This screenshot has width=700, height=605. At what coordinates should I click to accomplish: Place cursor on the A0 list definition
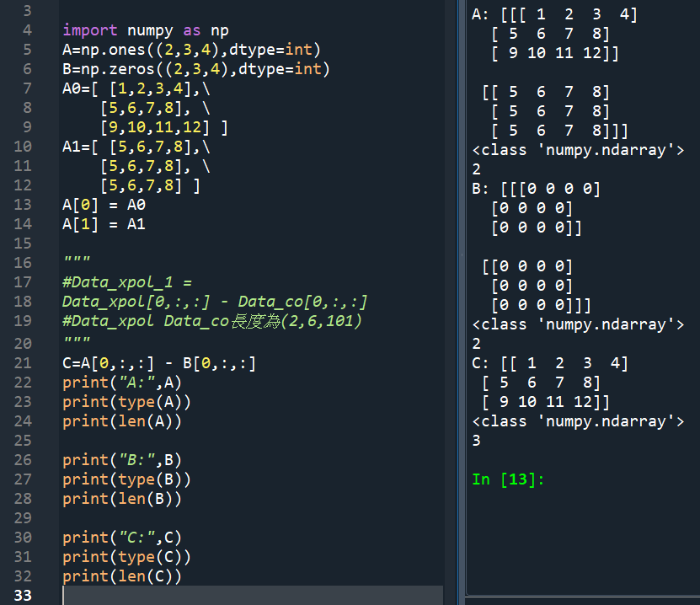[x=135, y=88]
